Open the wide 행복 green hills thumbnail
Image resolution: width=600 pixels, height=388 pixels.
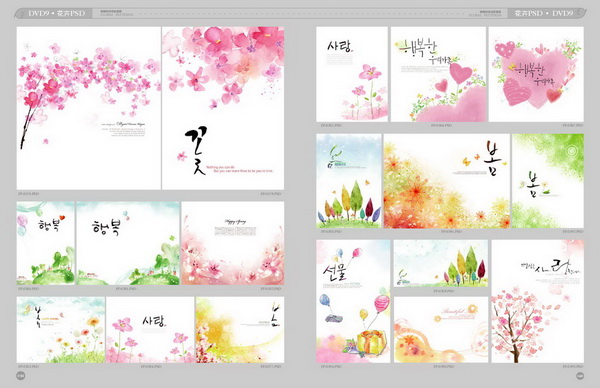click(x=128, y=243)
